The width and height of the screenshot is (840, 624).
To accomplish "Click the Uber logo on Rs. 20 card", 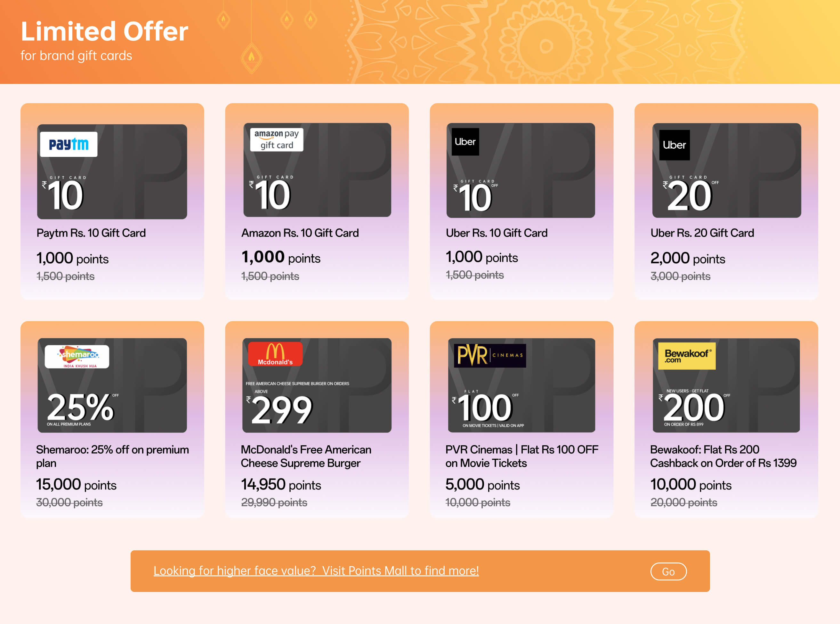I will (x=674, y=145).
